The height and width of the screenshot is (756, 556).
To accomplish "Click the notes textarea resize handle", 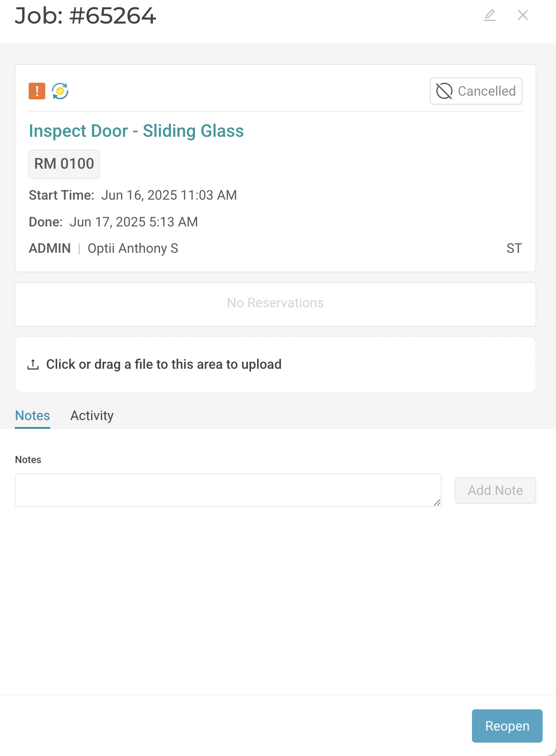I will (437, 503).
